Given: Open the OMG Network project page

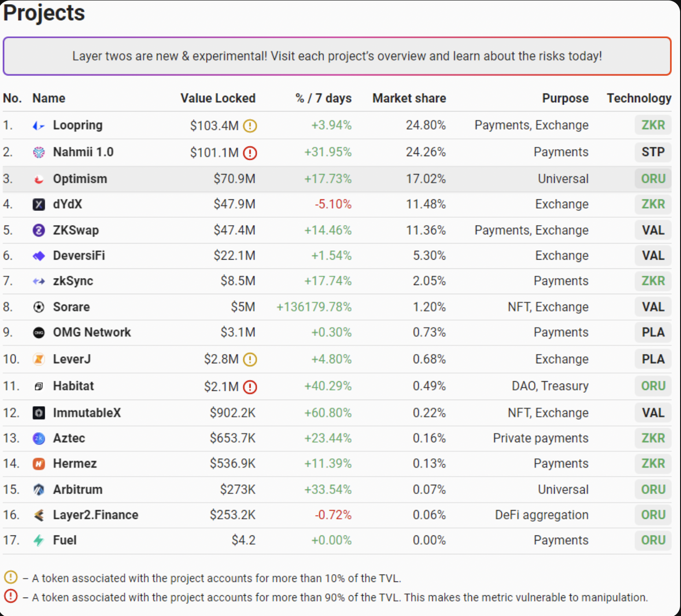Looking at the screenshot, I should coord(92,332).
